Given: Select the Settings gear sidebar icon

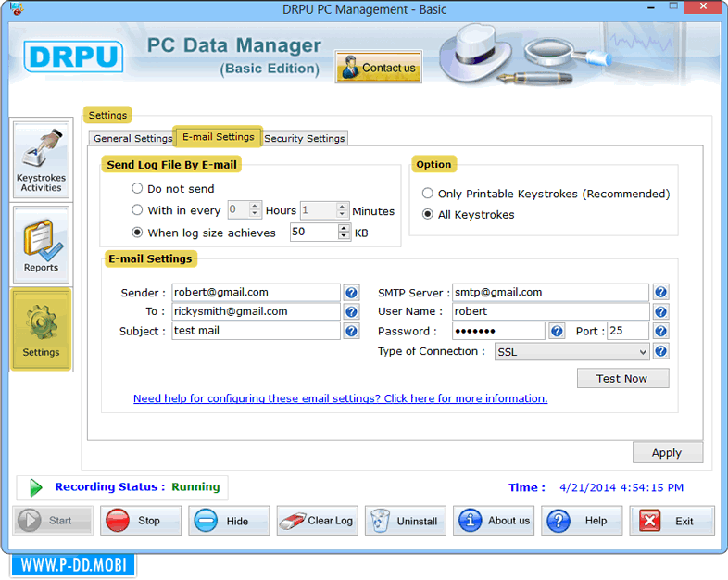Looking at the screenshot, I should click(42, 329).
